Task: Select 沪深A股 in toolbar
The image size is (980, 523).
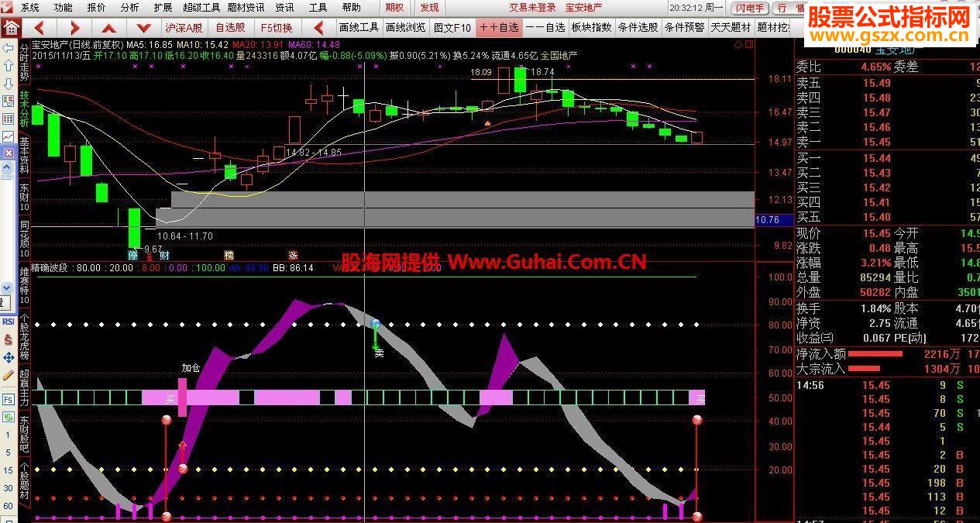Action: [184, 27]
